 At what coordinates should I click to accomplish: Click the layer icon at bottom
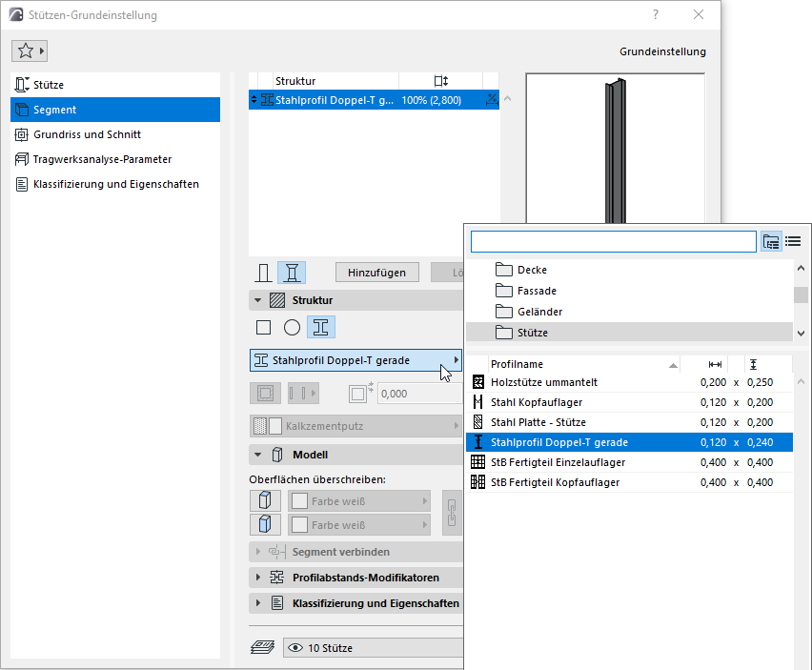(263, 647)
